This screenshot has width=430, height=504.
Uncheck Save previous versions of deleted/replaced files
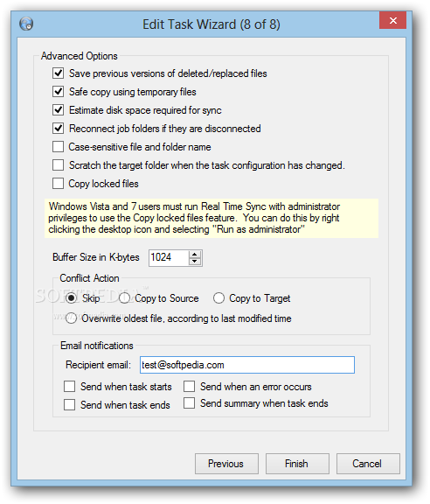(x=59, y=73)
